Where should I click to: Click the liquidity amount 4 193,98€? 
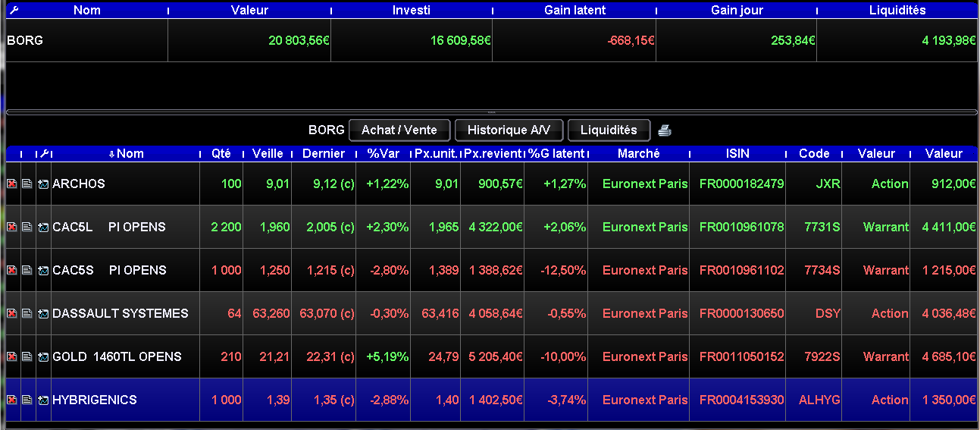tap(949, 41)
